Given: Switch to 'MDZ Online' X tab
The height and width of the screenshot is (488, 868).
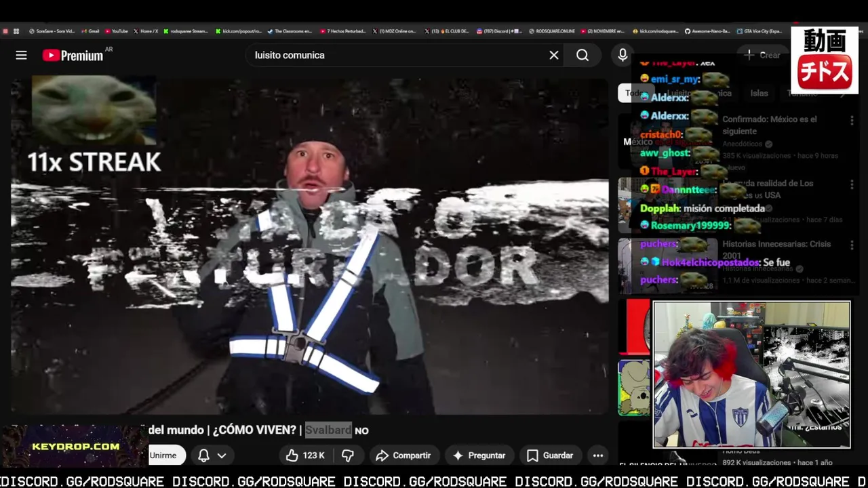Looking at the screenshot, I should click(x=395, y=31).
